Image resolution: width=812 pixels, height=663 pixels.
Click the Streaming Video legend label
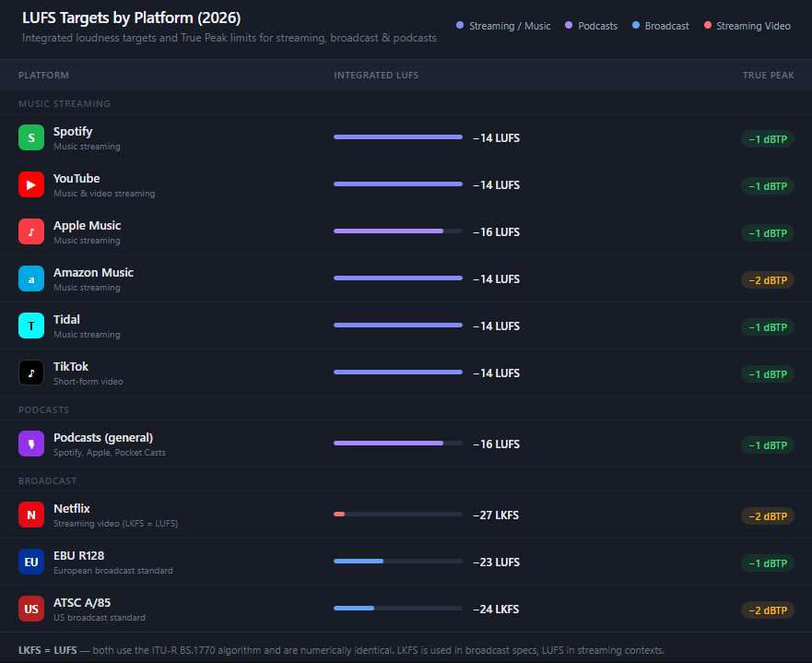tap(754, 26)
